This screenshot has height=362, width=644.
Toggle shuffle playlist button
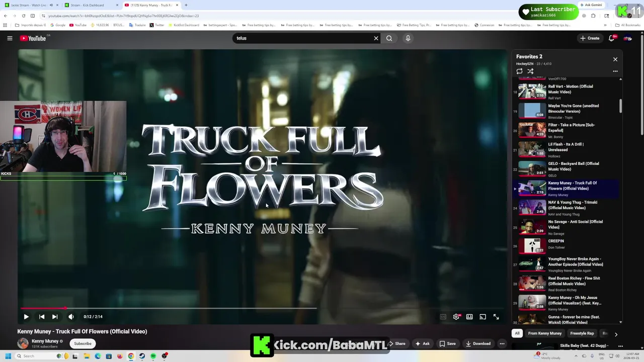[530, 71]
